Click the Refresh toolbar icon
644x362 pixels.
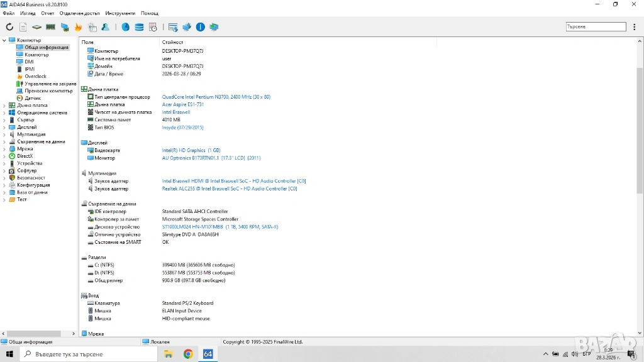pyautogui.click(x=9, y=27)
